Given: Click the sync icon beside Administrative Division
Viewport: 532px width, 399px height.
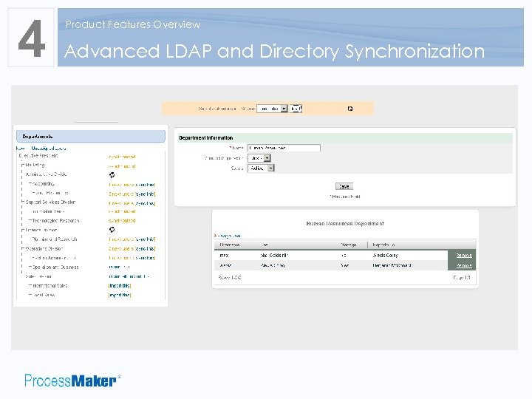Looking at the screenshot, I should 112,174.
